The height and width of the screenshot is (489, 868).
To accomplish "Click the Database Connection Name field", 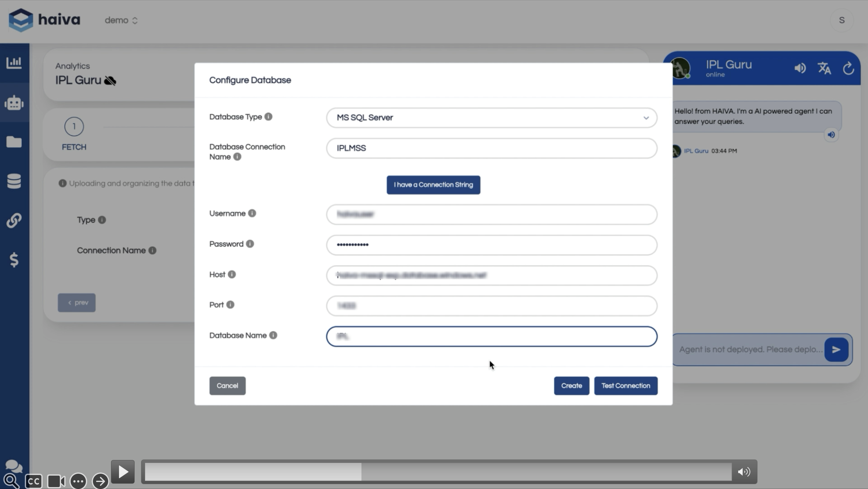I will coord(491,148).
